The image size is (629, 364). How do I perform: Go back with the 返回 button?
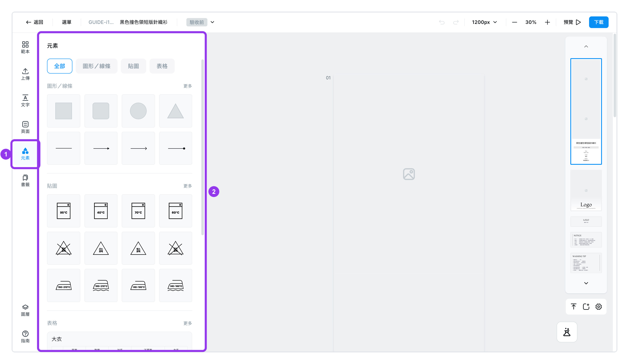35,22
